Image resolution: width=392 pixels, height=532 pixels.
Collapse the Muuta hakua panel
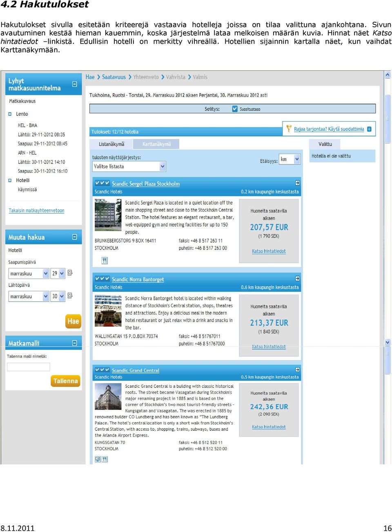[75, 237]
